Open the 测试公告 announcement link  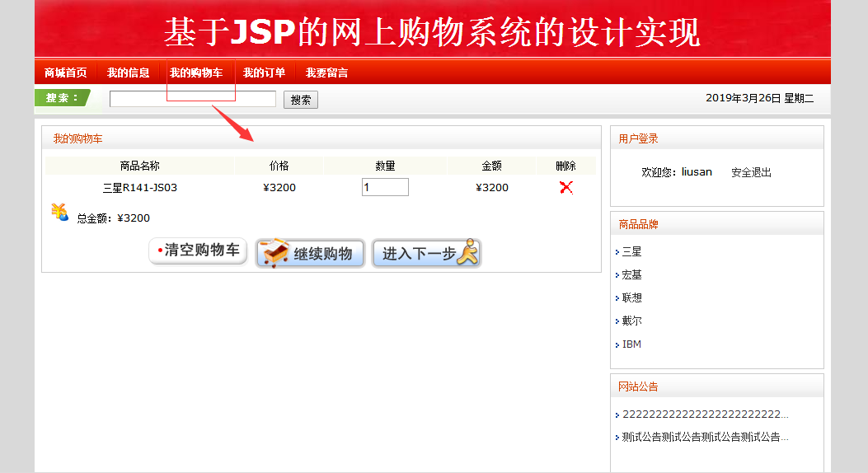(x=706, y=437)
